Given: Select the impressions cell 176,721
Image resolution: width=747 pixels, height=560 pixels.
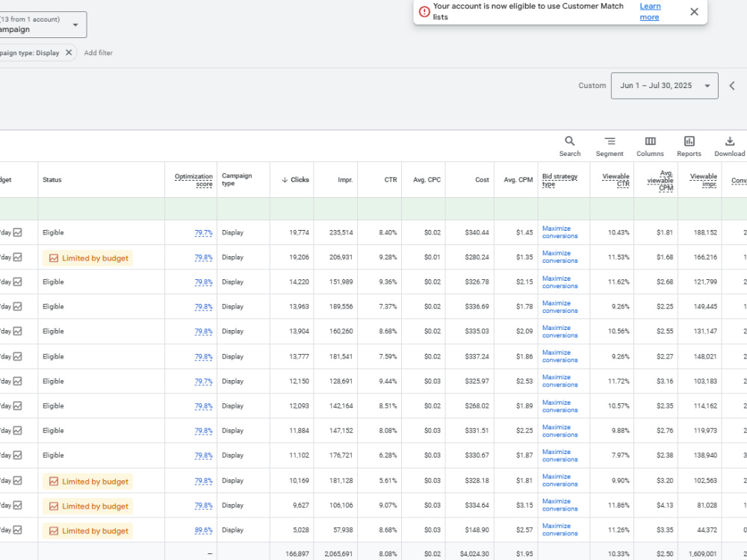Looking at the screenshot, I should 341,455.
